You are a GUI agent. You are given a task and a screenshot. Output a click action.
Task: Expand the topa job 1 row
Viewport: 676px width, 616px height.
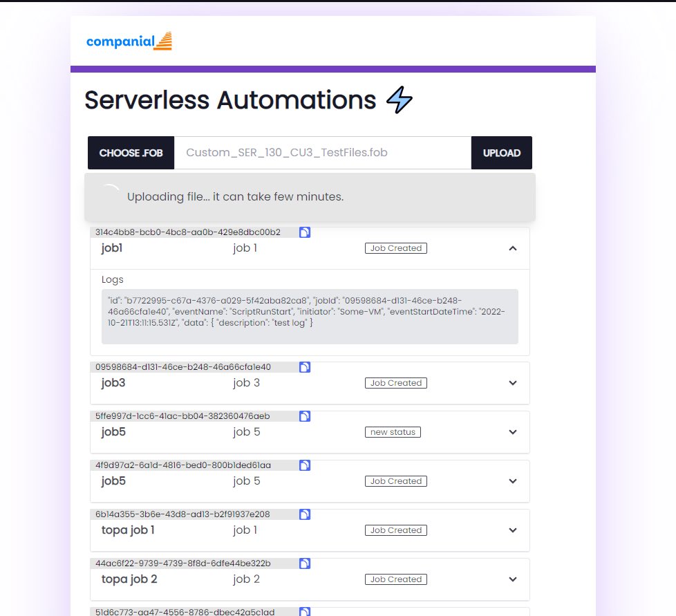[x=513, y=530]
